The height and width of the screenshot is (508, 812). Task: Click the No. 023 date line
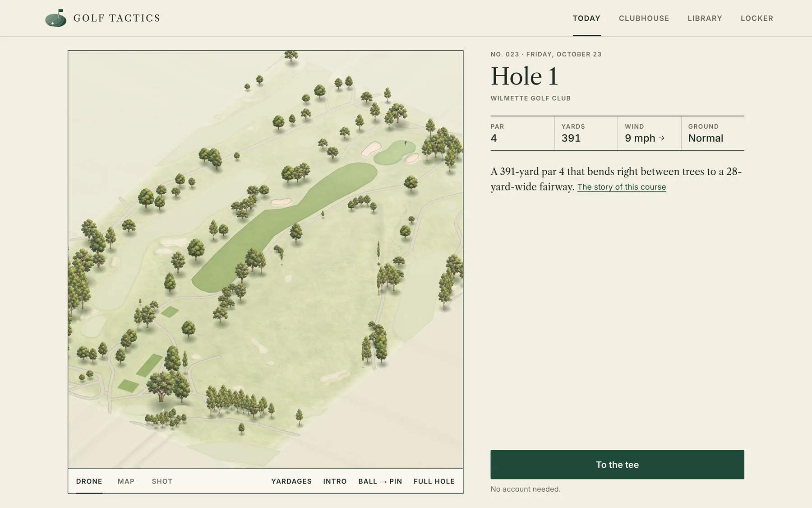(x=546, y=54)
